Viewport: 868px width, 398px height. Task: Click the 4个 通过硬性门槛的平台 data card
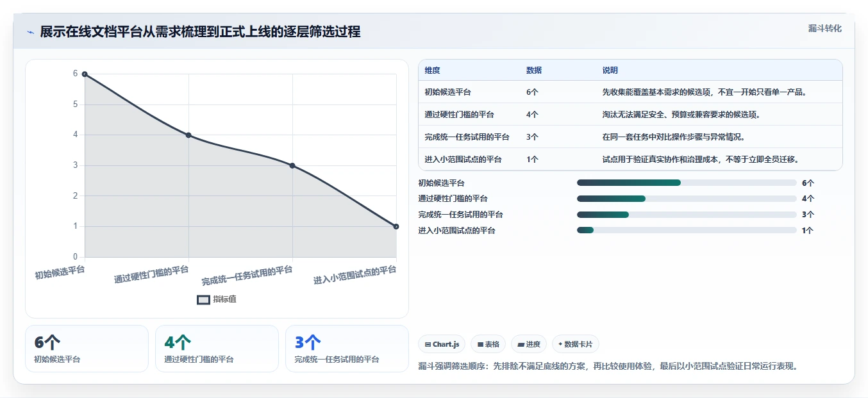[x=217, y=349]
